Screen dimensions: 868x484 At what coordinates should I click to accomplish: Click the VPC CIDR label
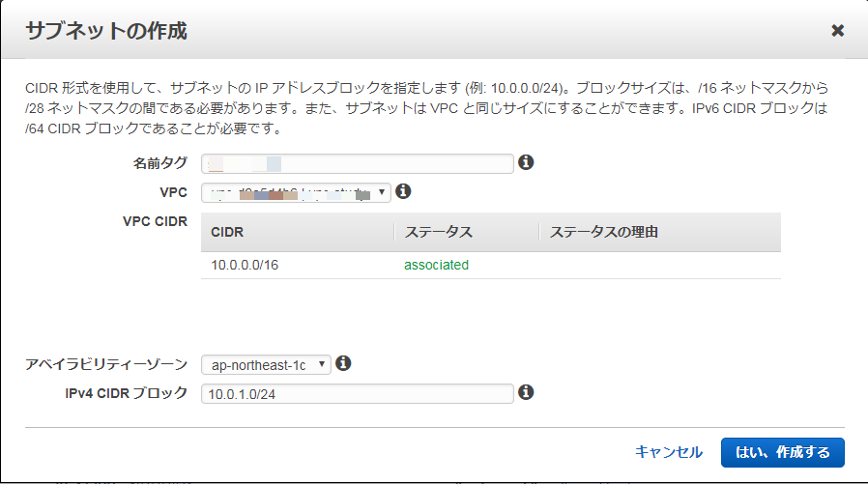coord(155,221)
